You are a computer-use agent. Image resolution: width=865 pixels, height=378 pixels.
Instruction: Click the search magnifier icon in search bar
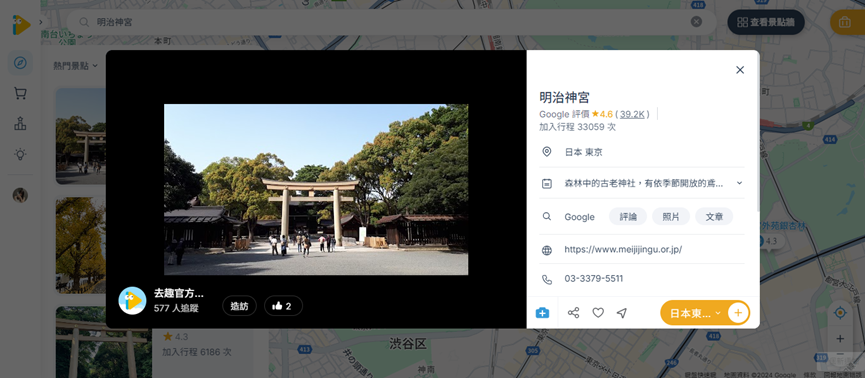pos(84,22)
